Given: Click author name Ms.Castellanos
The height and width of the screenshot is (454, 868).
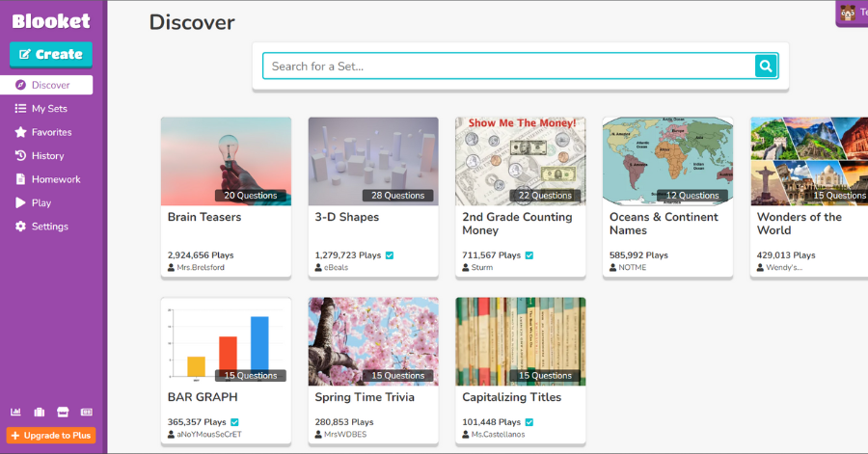Looking at the screenshot, I should (x=499, y=435).
